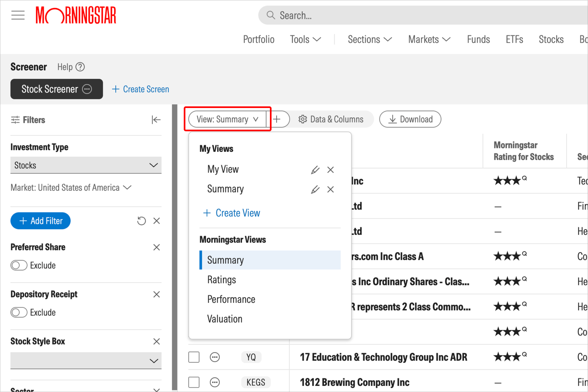Click the Create View link

[232, 213]
